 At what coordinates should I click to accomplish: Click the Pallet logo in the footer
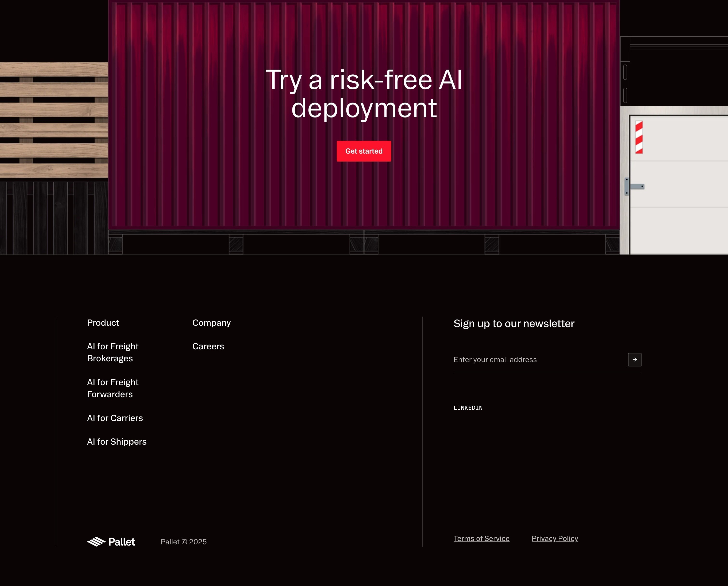(x=111, y=542)
